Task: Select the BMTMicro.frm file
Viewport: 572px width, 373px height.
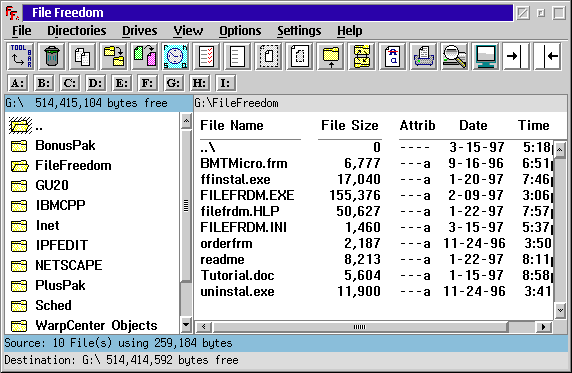Action: click(x=244, y=164)
